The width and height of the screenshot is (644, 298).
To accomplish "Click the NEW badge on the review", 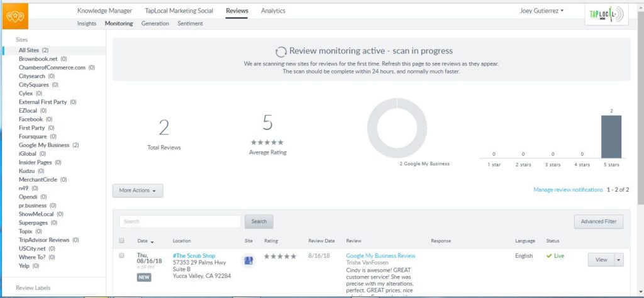I will [144, 277].
